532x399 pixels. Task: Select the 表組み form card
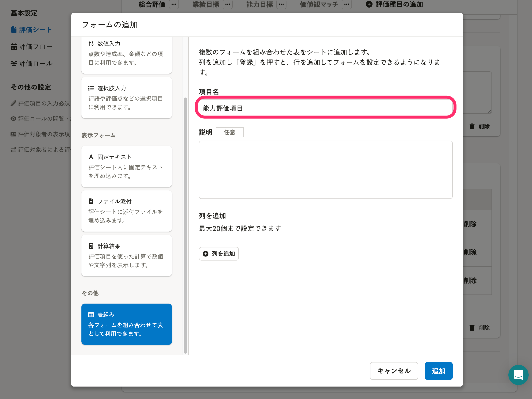pyautogui.click(x=127, y=324)
